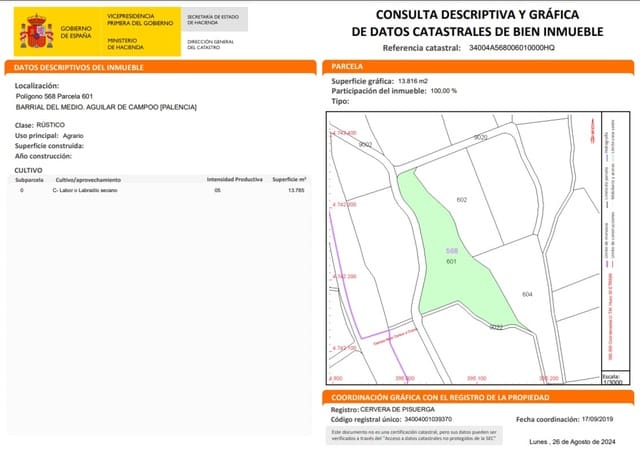Screen dimensions: 640x452
Task: Click the polygon number 568 on the map
Action: coord(451,251)
